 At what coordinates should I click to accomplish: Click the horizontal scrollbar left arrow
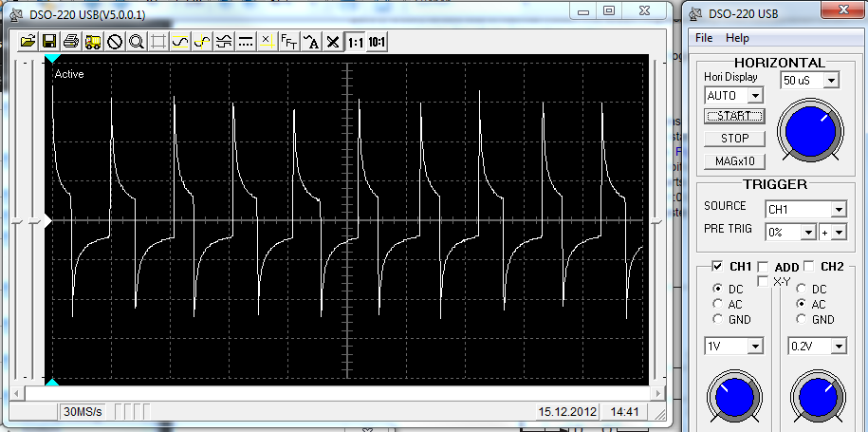(x=17, y=393)
